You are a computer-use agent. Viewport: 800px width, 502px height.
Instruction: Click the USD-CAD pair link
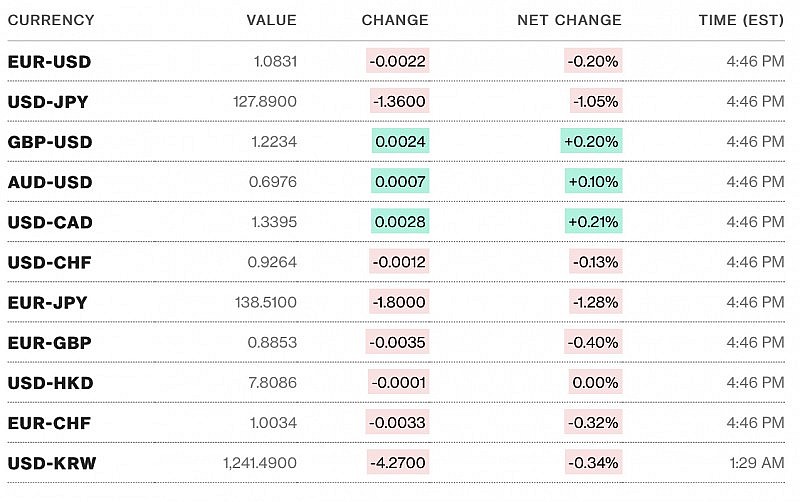50,222
